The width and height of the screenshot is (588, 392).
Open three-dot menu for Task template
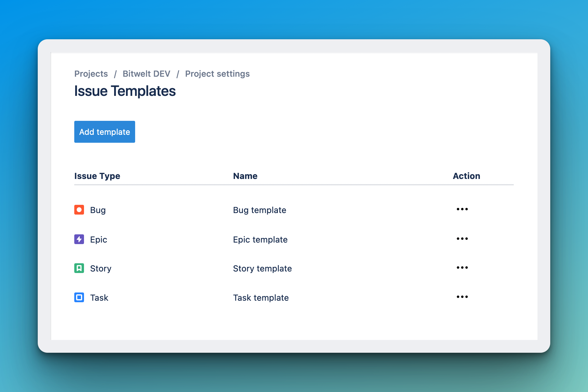[462, 297]
